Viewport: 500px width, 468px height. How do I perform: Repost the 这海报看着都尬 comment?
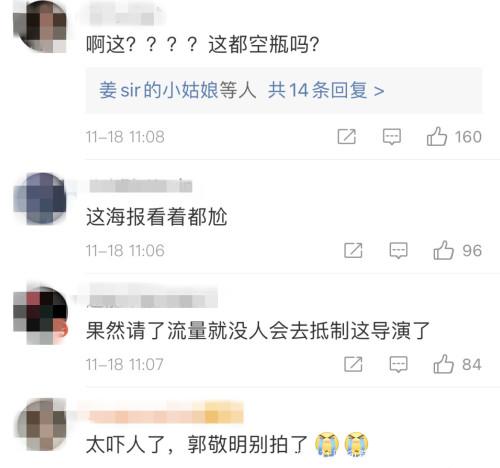tap(353, 250)
